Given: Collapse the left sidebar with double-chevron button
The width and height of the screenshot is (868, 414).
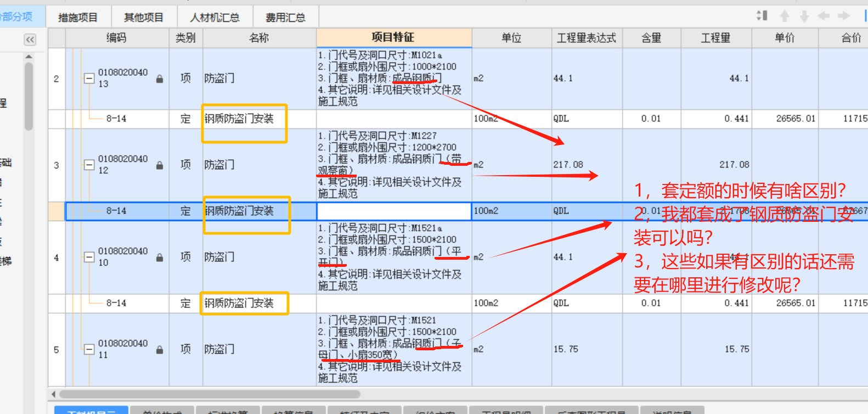Looking at the screenshot, I should 30,40.
